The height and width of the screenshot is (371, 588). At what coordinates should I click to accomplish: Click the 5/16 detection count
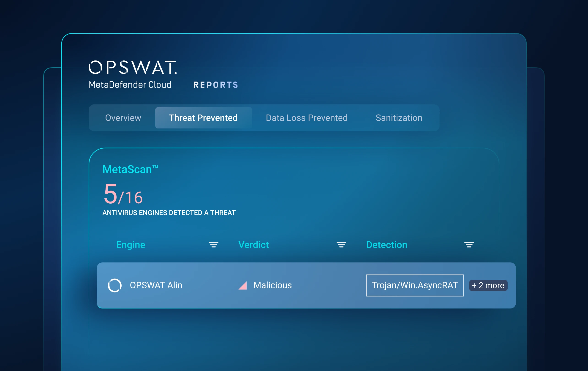(x=123, y=194)
